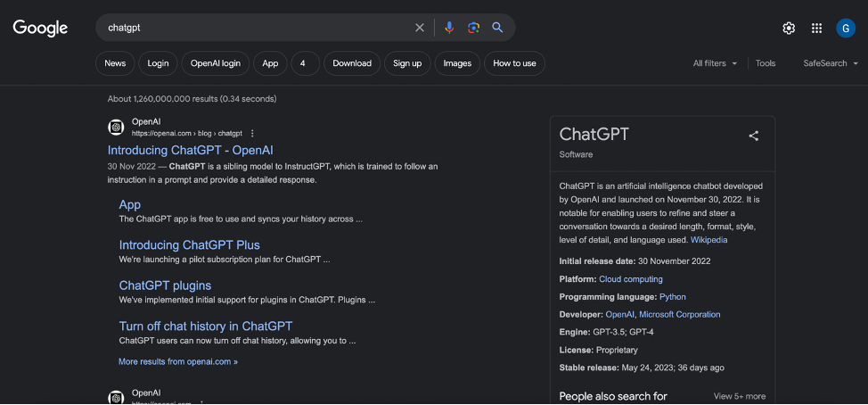Image resolution: width=868 pixels, height=405 pixels.
Task: Open Google Lens image search icon
Action: [473, 28]
